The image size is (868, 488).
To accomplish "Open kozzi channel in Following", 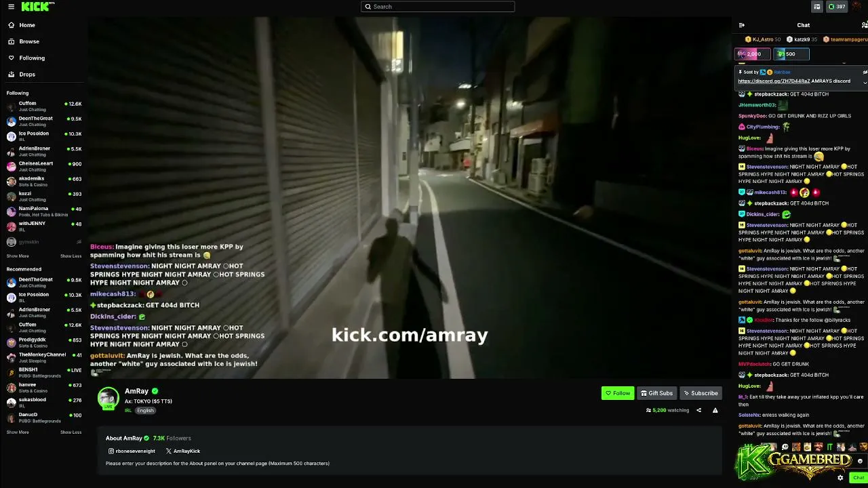I will 43,196.
